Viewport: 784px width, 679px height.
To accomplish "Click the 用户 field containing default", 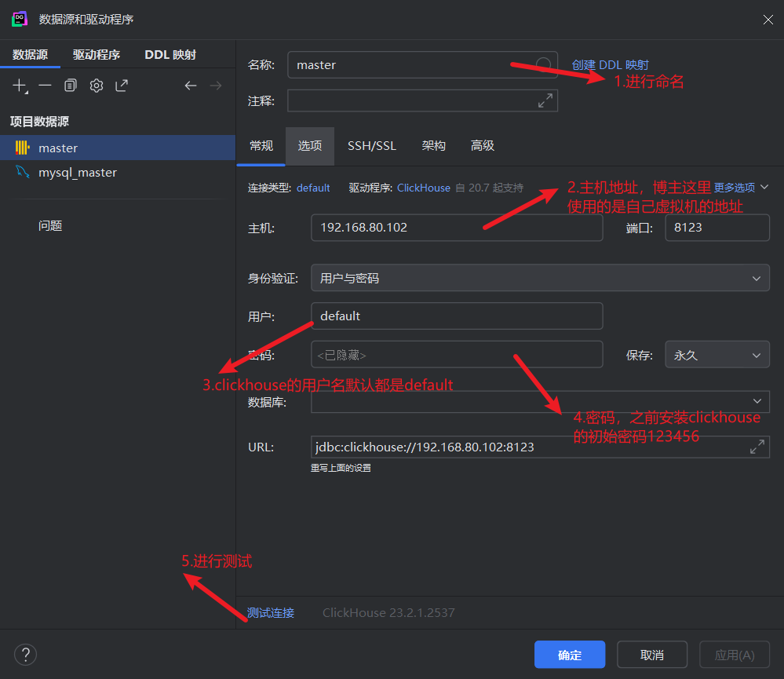I will [457, 316].
